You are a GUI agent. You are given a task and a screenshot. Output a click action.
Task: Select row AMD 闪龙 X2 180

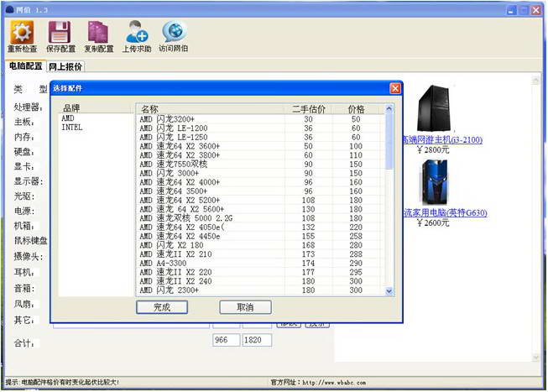click(x=259, y=245)
